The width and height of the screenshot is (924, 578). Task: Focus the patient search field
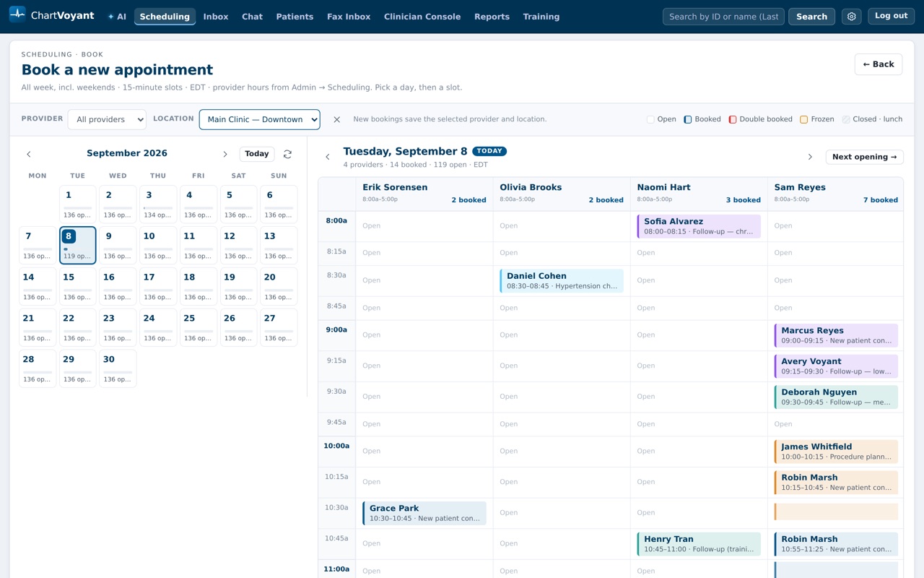(x=723, y=17)
